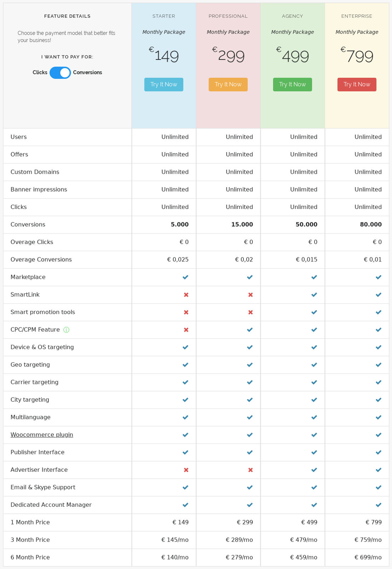Click the €149 Starter price
The height and width of the screenshot is (569, 392).
tap(164, 56)
